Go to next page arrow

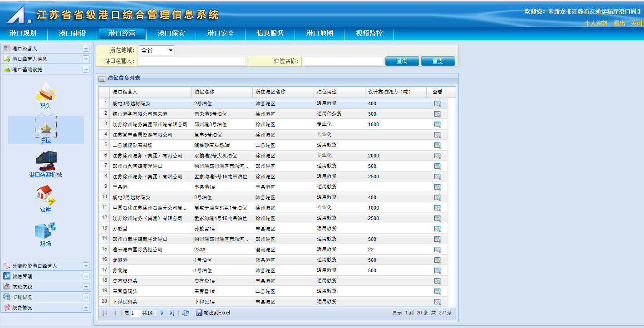point(162,313)
